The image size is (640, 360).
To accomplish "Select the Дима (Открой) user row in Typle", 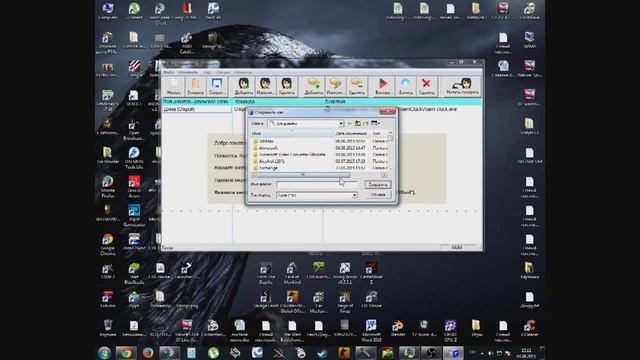I will click(x=196, y=109).
